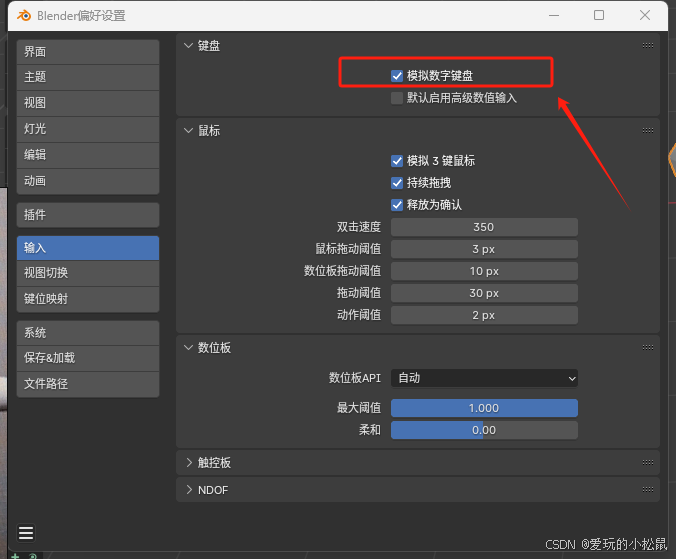Click the 鼠标拖动阈值 value field
The height and width of the screenshot is (559, 676).
484,249
